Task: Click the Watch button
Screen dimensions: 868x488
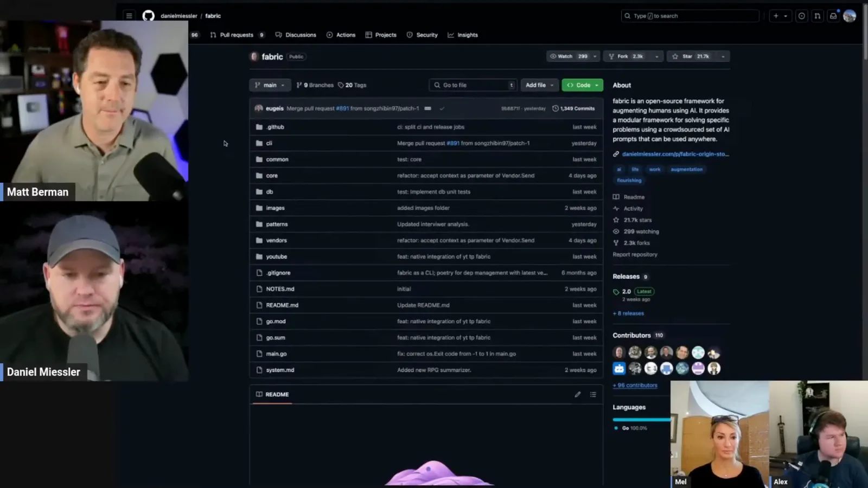Action: point(569,56)
